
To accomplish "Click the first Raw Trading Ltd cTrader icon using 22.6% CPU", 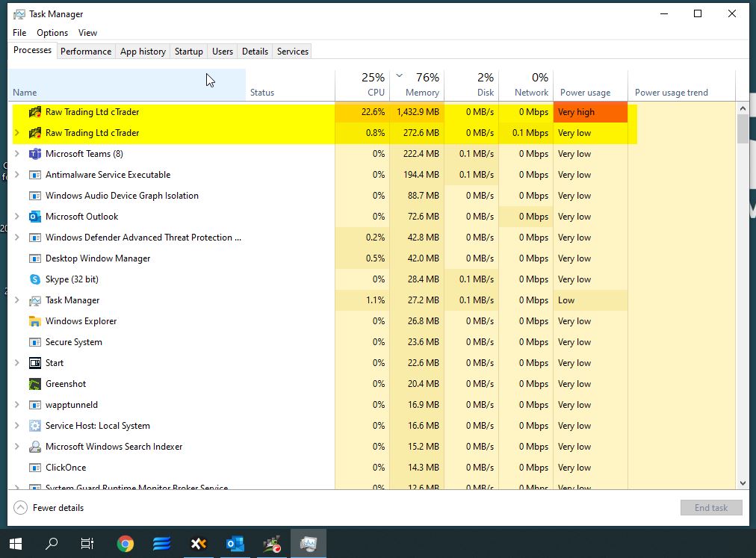I will pos(34,112).
